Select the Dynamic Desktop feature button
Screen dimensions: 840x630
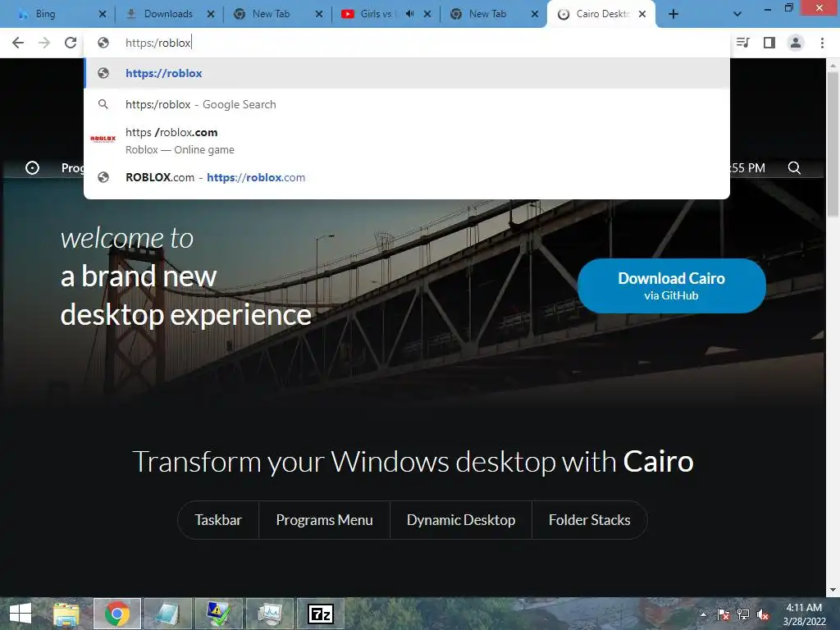pyautogui.click(x=461, y=519)
